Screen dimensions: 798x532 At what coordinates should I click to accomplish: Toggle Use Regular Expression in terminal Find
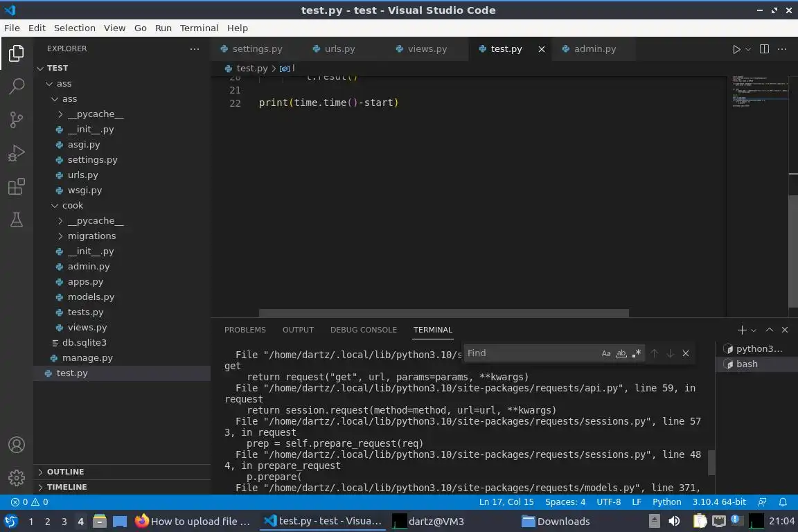[636, 353]
